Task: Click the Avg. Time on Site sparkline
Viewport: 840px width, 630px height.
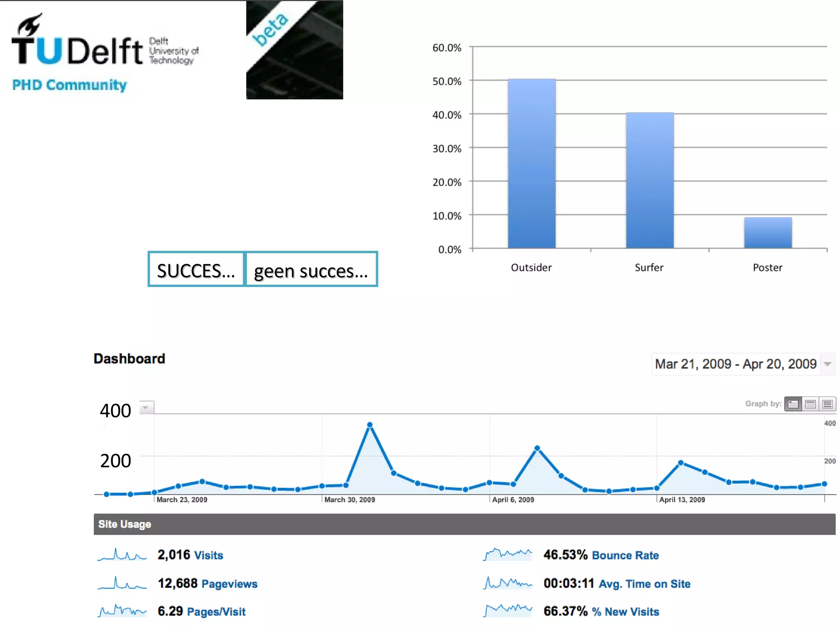Action: (x=508, y=583)
